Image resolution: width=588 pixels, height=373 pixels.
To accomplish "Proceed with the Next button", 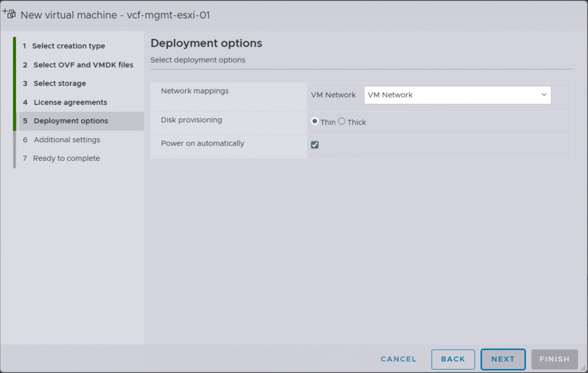I will [x=503, y=359].
